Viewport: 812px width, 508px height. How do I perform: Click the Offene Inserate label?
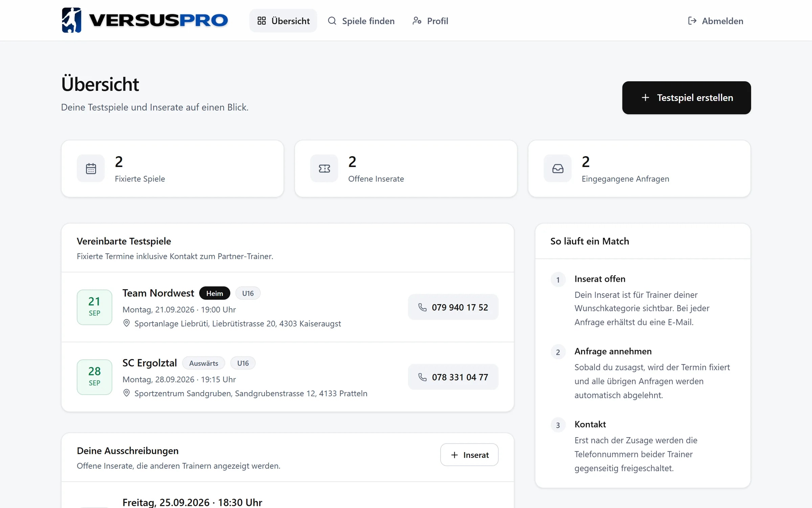(376, 179)
